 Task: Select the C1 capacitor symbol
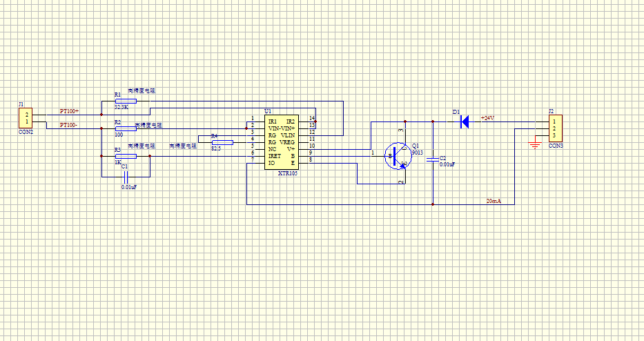[x=126, y=177]
